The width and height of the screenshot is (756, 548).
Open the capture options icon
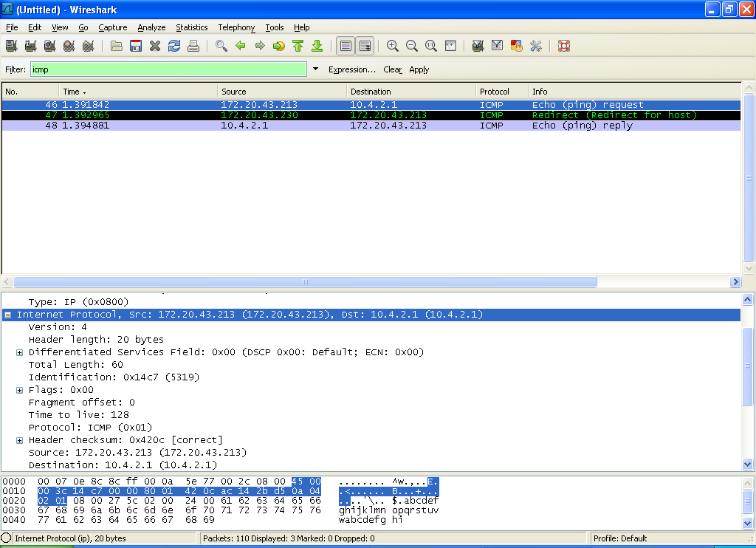coord(31,46)
